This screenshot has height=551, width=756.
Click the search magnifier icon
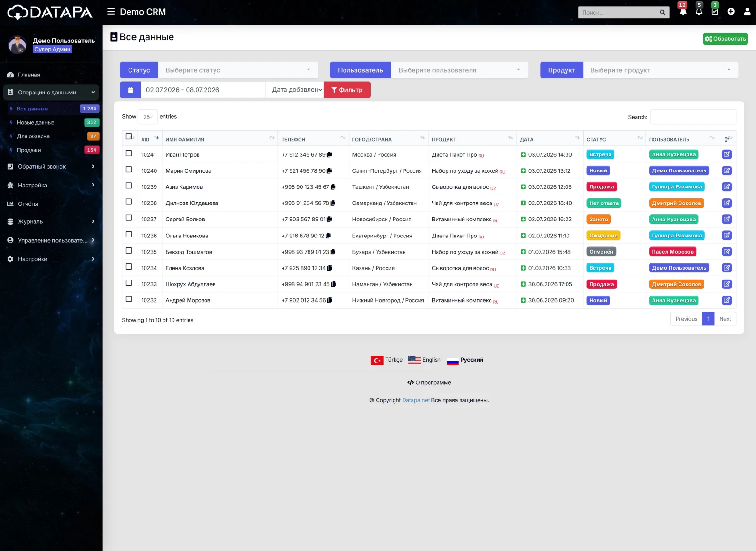[662, 13]
